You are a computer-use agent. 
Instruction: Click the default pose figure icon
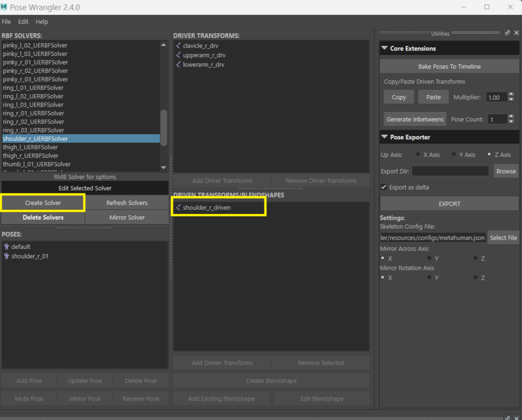coord(7,246)
